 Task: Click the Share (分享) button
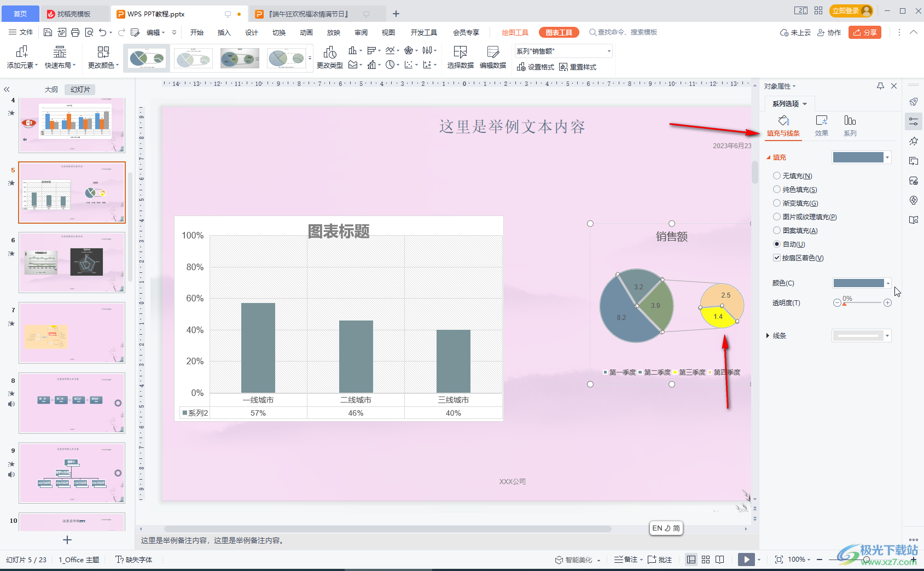pos(865,32)
